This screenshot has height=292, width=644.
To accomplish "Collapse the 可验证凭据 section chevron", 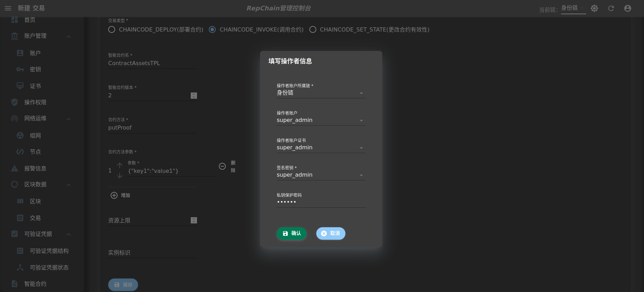I will click(x=69, y=234).
